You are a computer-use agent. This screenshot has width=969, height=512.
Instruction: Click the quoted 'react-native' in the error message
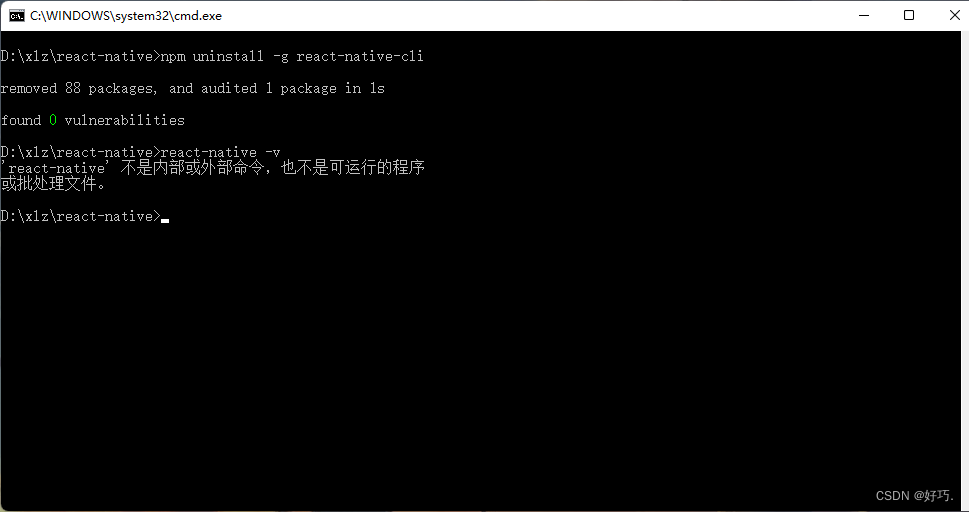[x=55, y=168]
